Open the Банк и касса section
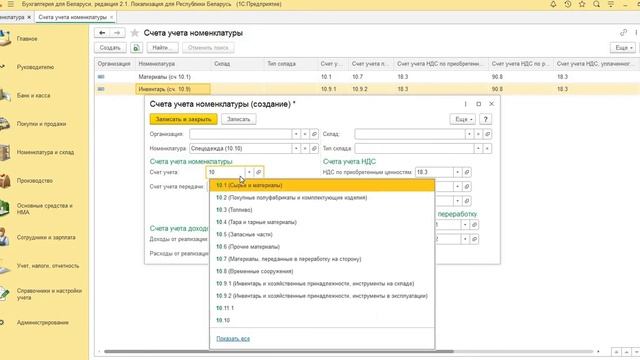 click(33, 96)
